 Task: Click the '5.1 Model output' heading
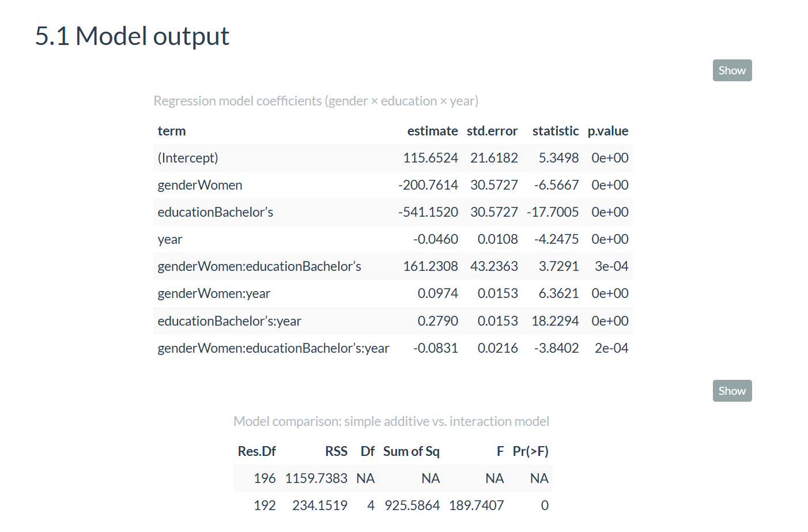tap(132, 36)
